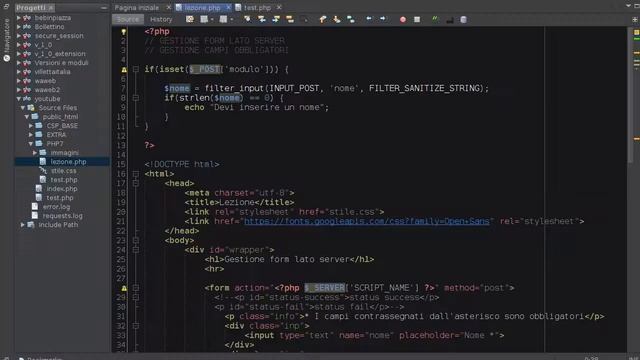Open the Navigatore side tab
The height and width of the screenshot is (360, 640).
pyautogui.click(x=7, y=40)
